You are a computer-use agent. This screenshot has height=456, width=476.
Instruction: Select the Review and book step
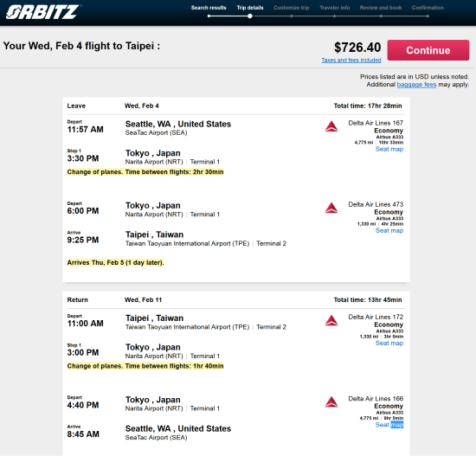[381, 8]
